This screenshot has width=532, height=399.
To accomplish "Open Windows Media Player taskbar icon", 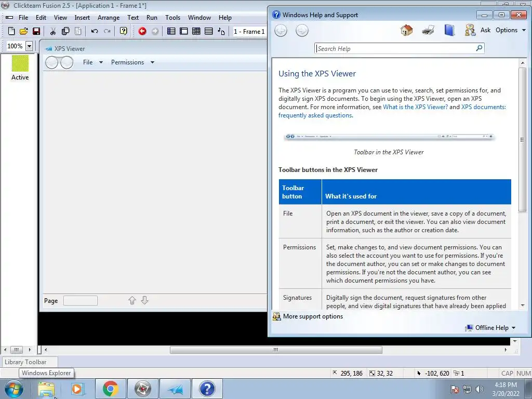I will coord(78,389).
